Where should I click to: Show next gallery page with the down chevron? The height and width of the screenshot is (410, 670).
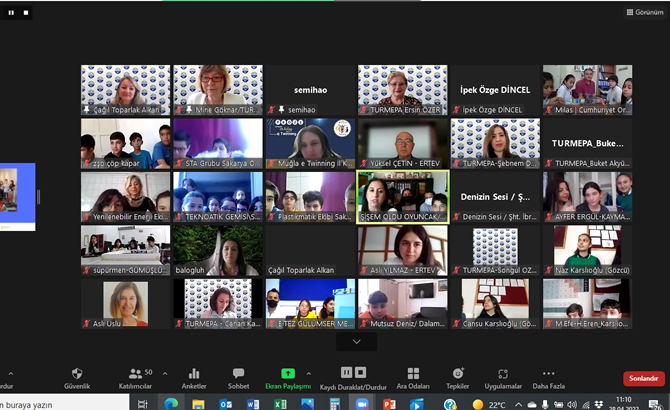(x=358, y=341)
